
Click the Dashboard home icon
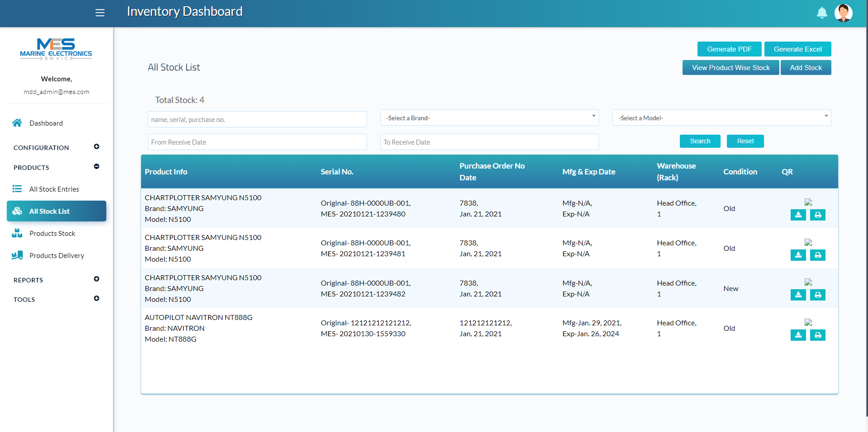coord(17,123)
